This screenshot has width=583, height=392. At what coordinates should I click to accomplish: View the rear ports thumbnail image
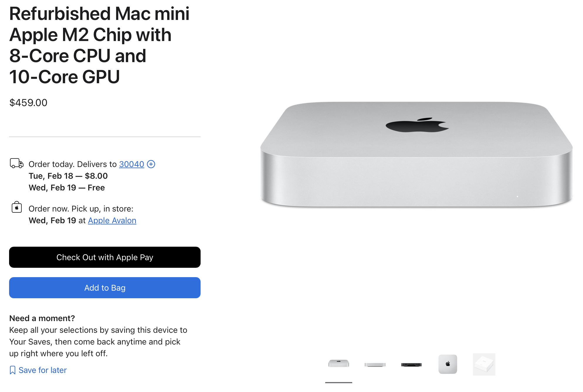pos(411,365)
